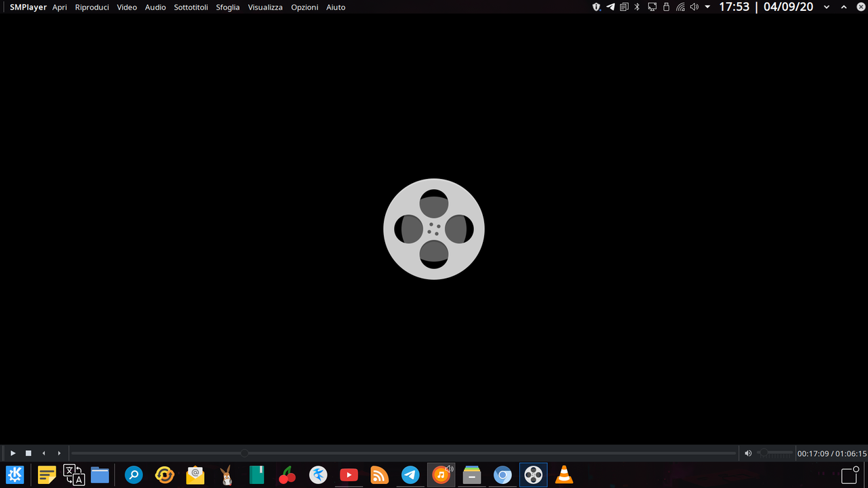This screenshot has width=868, height=488.
Task: Launch the Chromium browser icon
Action: (502, 475)
